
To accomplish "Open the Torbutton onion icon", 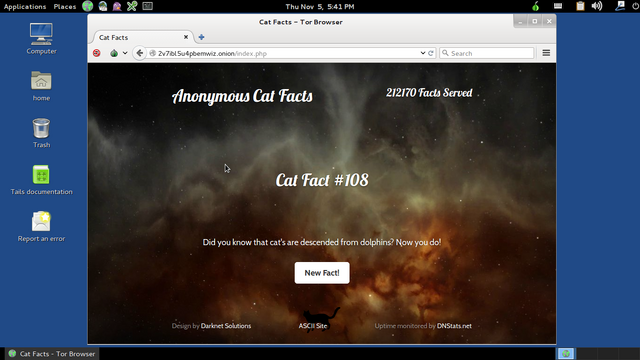I will 114,53.
